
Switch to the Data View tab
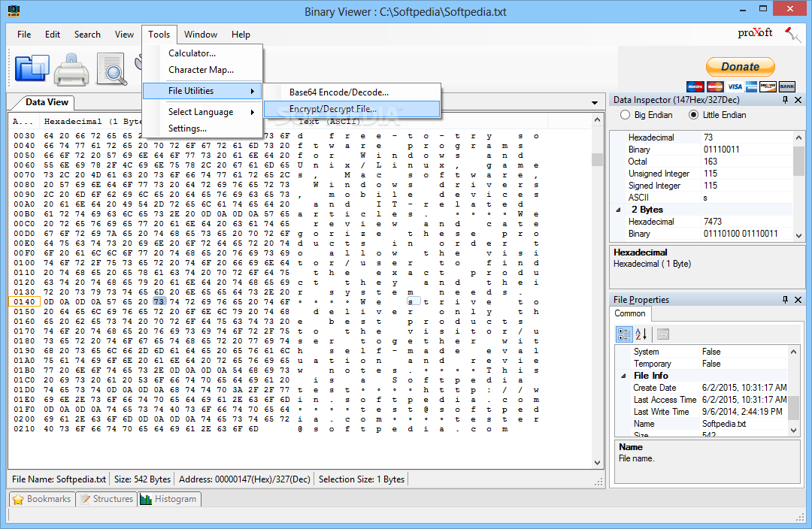coord(47,102)
